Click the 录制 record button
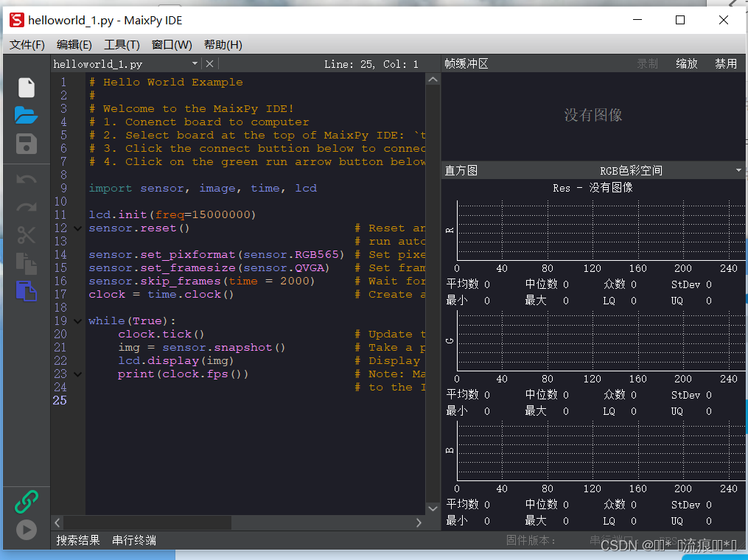 pyautogui.click(x=647, y=63)
